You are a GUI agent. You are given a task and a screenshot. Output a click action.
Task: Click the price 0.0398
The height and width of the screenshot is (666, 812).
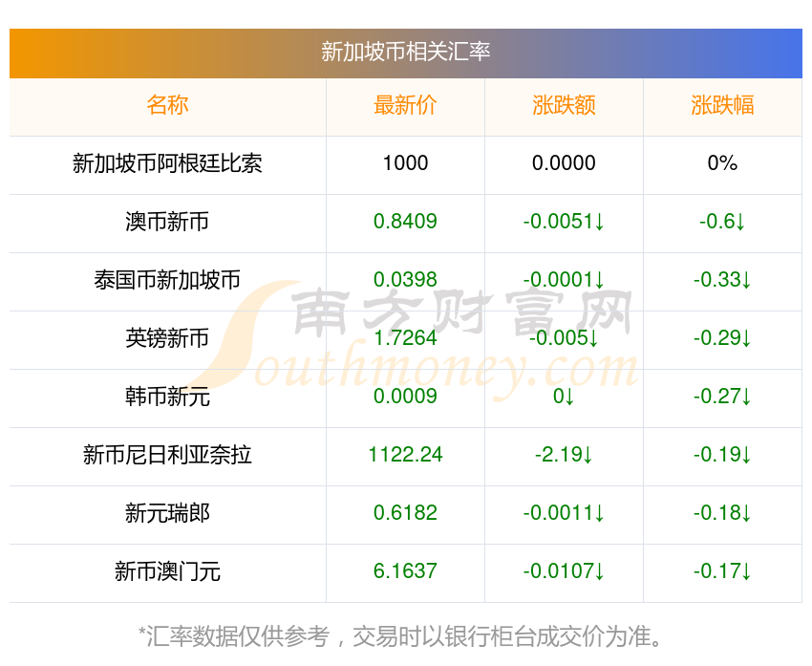tap(405, 280)
